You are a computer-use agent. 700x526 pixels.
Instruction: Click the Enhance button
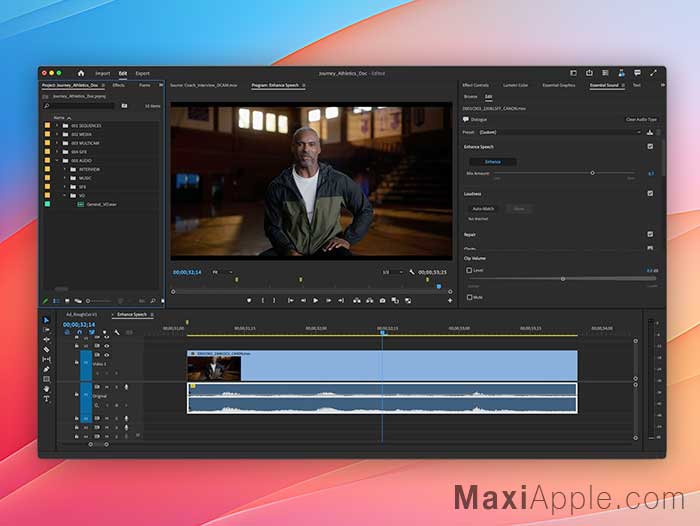[493, 162]
